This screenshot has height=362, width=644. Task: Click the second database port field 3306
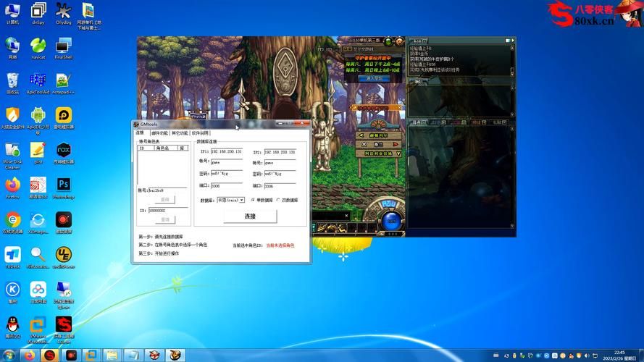pos(280,186)
